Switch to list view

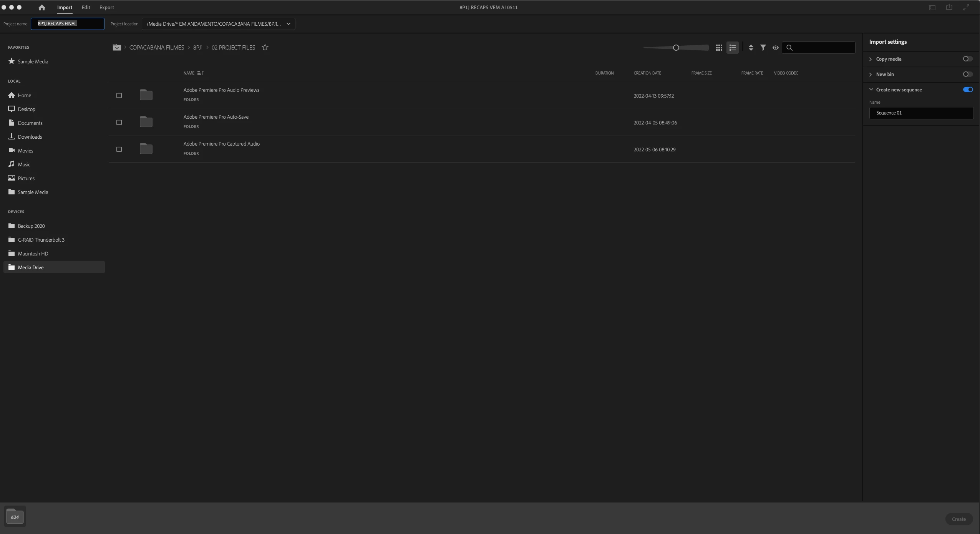(732, 48)
